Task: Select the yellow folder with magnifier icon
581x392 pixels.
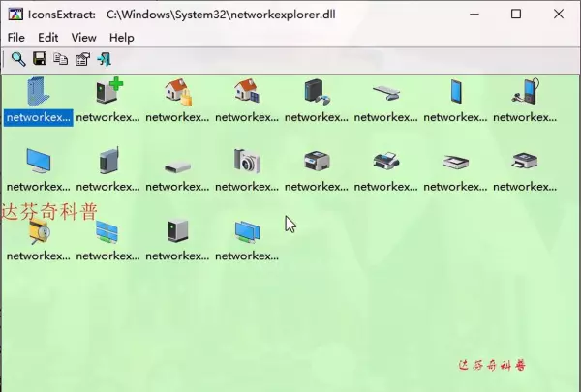Action: click(x=40, y=231)
